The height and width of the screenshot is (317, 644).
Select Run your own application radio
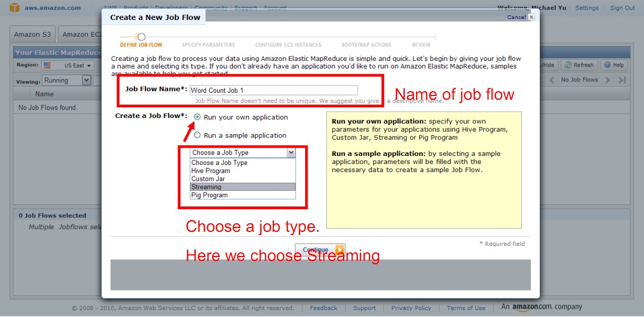tap(197, 117)
